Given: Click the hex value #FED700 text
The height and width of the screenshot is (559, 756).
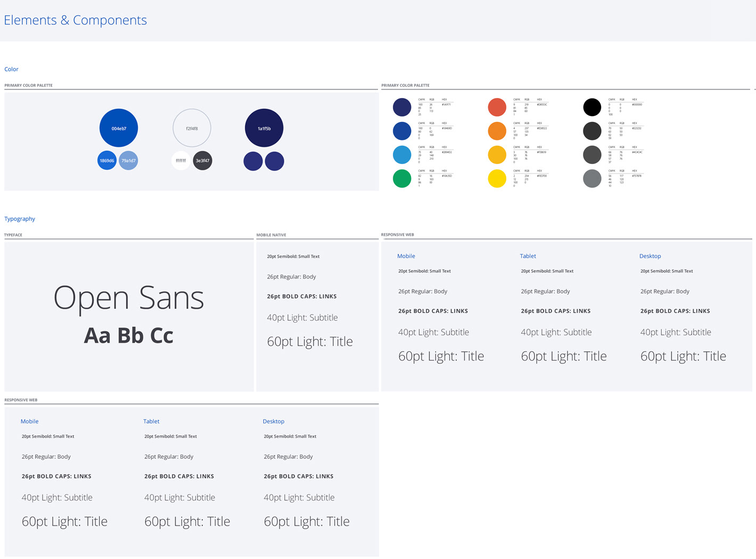Looking at the screenshot, I should point(541,176).
